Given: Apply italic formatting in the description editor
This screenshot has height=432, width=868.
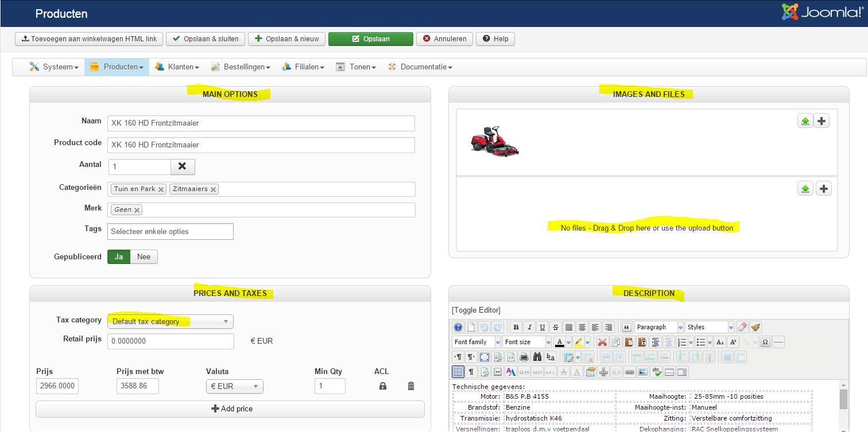Looking at the screenshot, I should click(x=529, y=327).
